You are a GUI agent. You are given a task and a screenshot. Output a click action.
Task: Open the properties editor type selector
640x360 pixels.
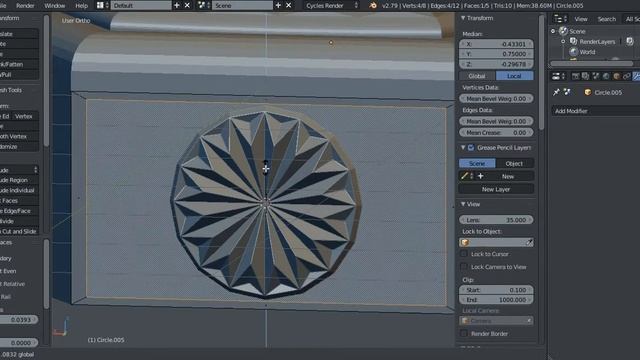click(x=558, y=76)
